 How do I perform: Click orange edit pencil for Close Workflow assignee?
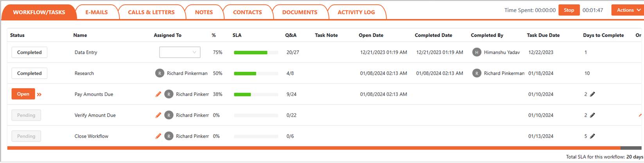(x=158, y=136)
